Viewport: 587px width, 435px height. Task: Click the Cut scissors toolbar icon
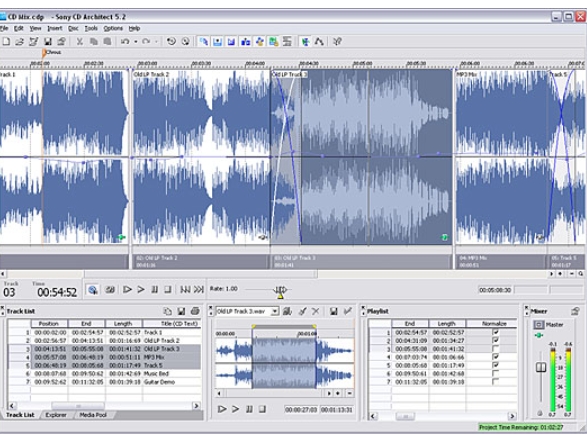(x=79, y=42)
